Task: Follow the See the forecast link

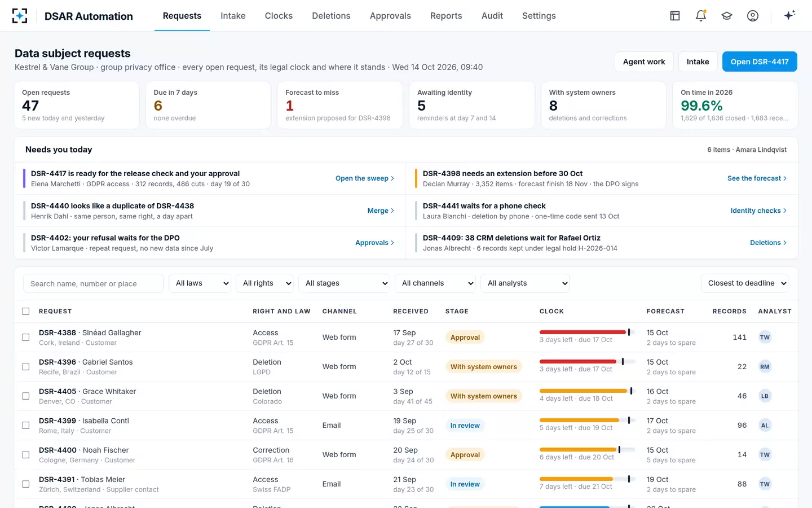Action: [x=757, y=178]
